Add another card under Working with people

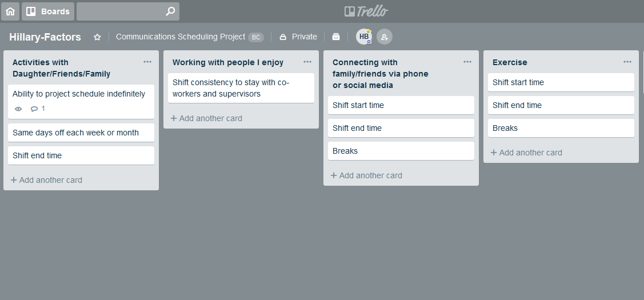pos(206,118)
